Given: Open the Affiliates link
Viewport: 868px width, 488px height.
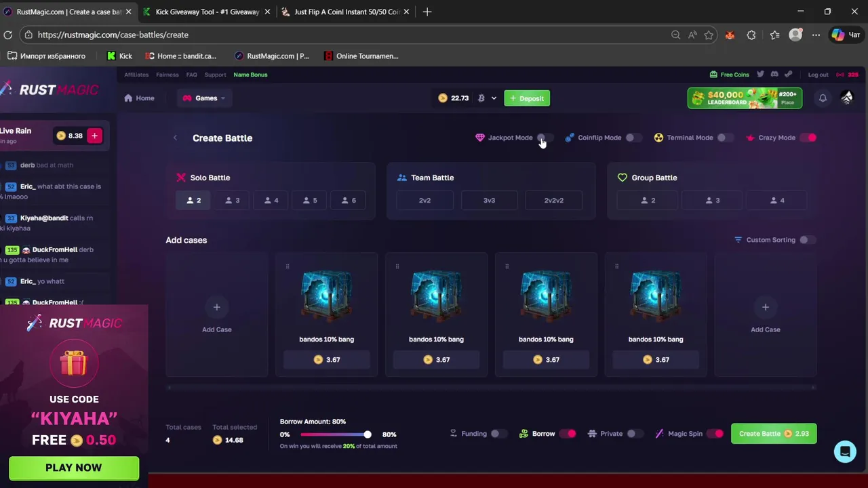Looking at the screenshot, I should pos(136,75).
